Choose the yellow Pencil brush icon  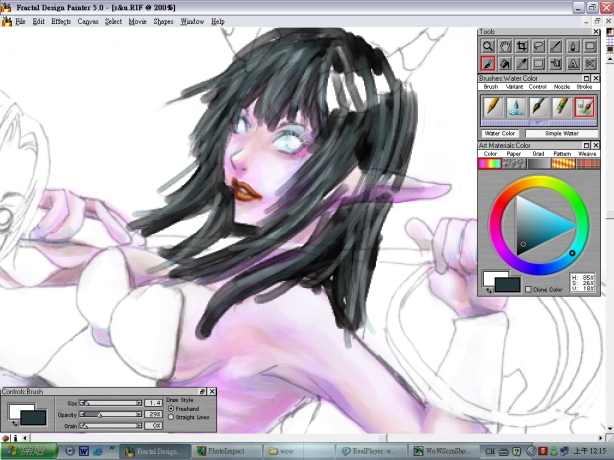coord(492,107)
